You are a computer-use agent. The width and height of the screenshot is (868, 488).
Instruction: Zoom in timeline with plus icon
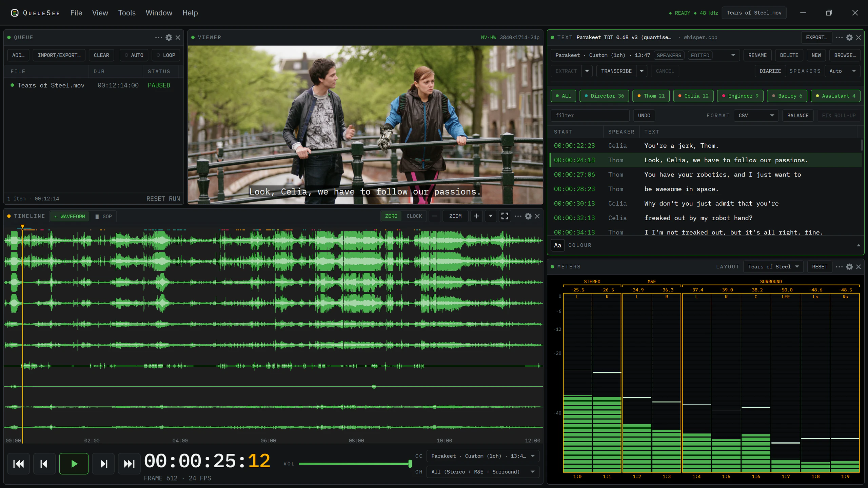pos(476,216)
